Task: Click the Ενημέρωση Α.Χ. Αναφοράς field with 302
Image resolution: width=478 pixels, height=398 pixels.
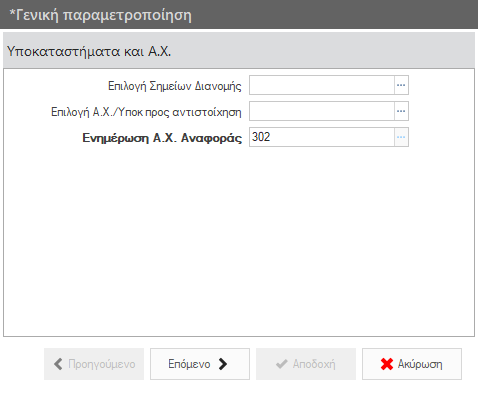Action: point(322,137)
